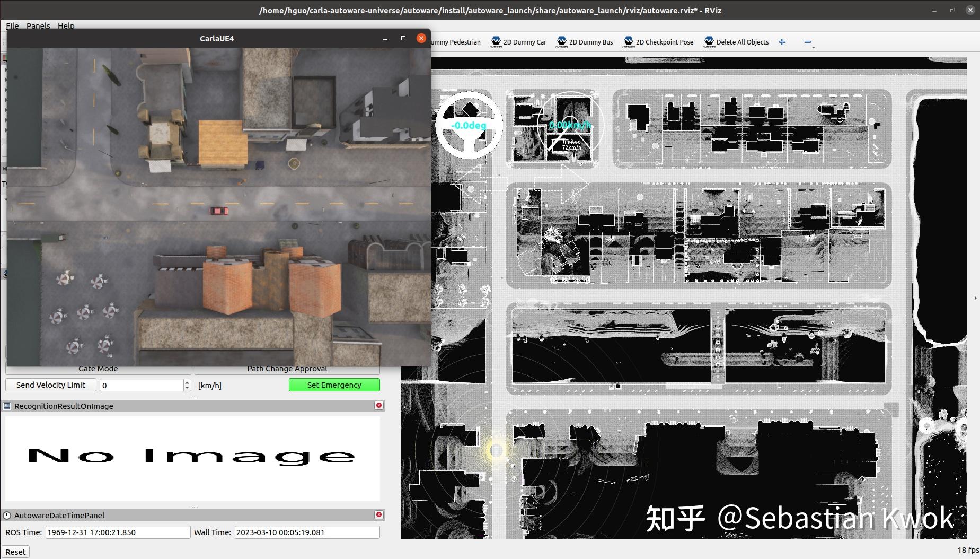Click the Wall Time field
The height and width of the screenshot is (559, 980).
307,532
